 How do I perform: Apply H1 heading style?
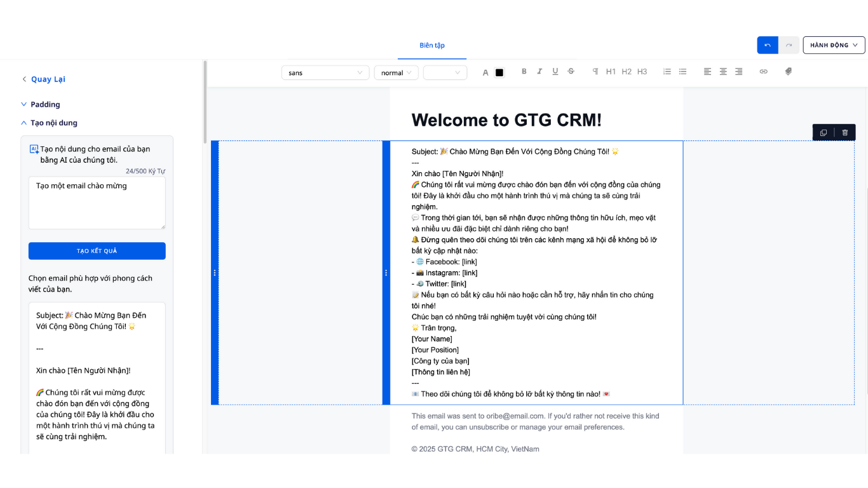point(611,72)
